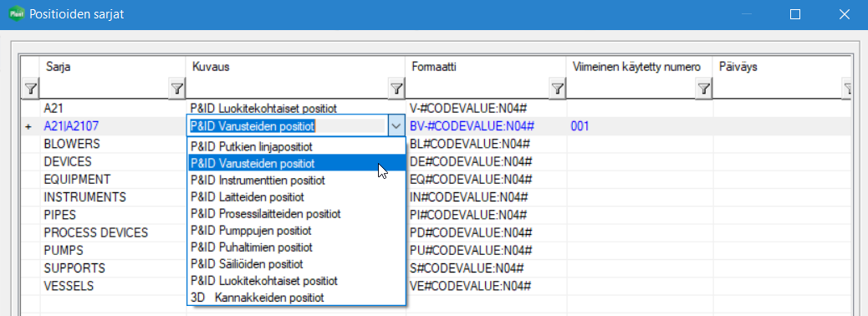This screenshot has width=868, height=316.
Task: Select the PUMPS series row
Action: 113,250
